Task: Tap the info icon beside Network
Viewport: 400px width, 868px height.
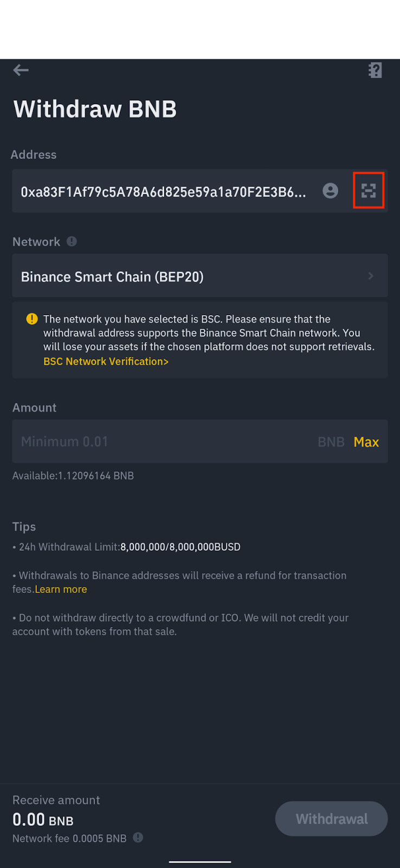Action: 72,241
